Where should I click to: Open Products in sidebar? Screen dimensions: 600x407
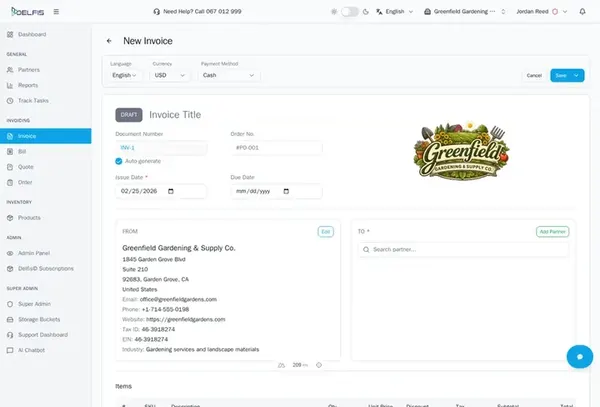46,218
